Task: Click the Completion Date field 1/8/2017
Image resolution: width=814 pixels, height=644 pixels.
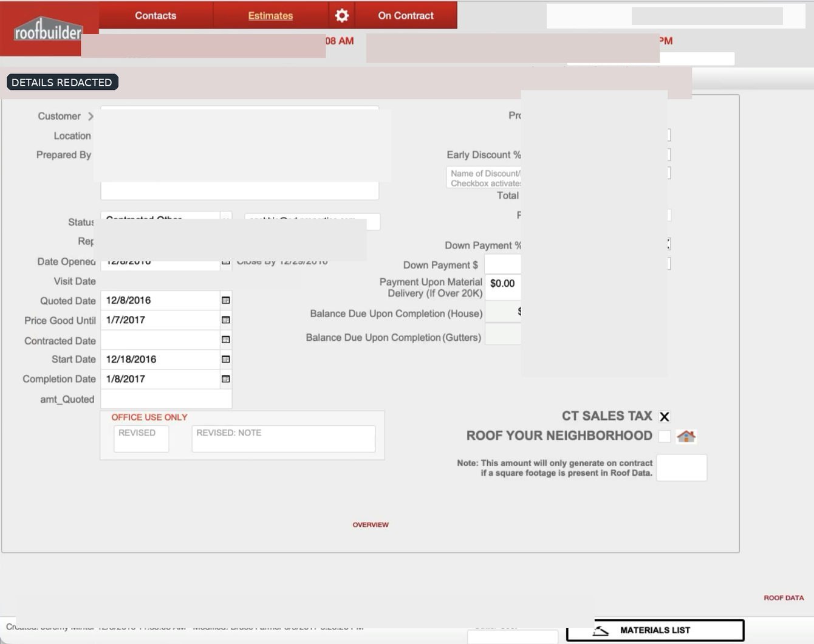Action: click(x=160, y=379)
